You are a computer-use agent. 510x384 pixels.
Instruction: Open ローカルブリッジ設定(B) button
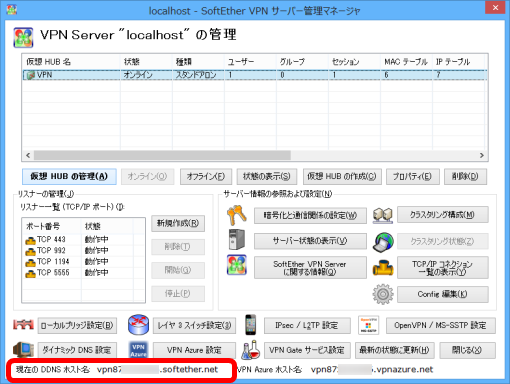[77, 325]
